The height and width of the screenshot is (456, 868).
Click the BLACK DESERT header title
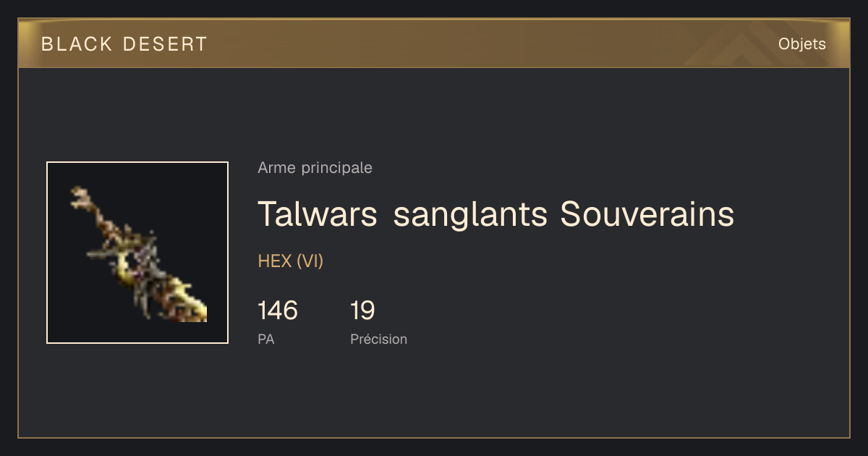click(124, 44)
